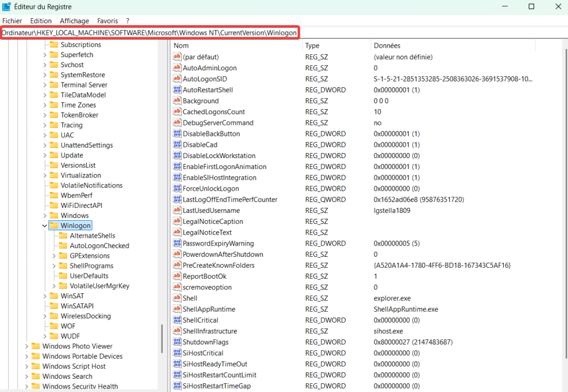Screen dimensions: 568x392
Task: Expand the ShellPrograms subkey arrow
Action: pos(54,266)
